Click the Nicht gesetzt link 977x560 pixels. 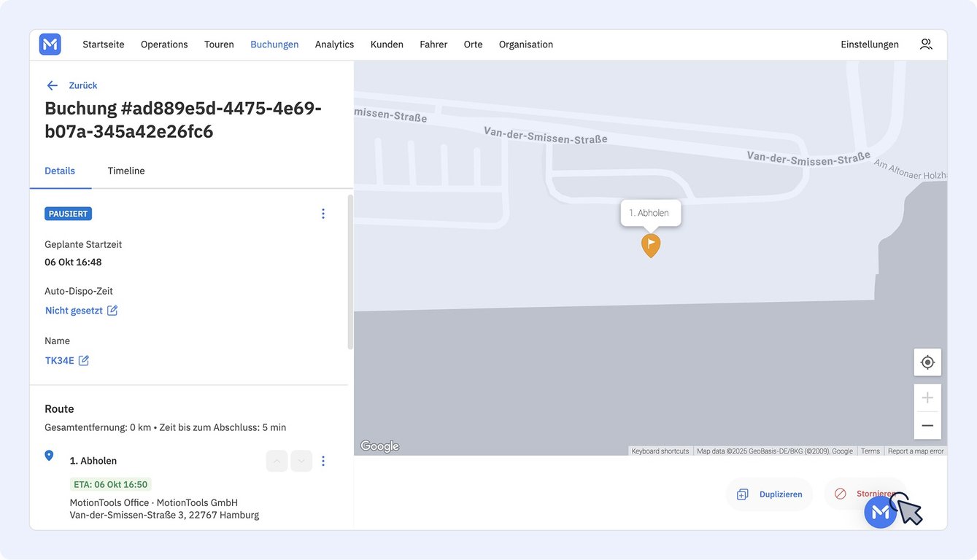click(74, 311)
